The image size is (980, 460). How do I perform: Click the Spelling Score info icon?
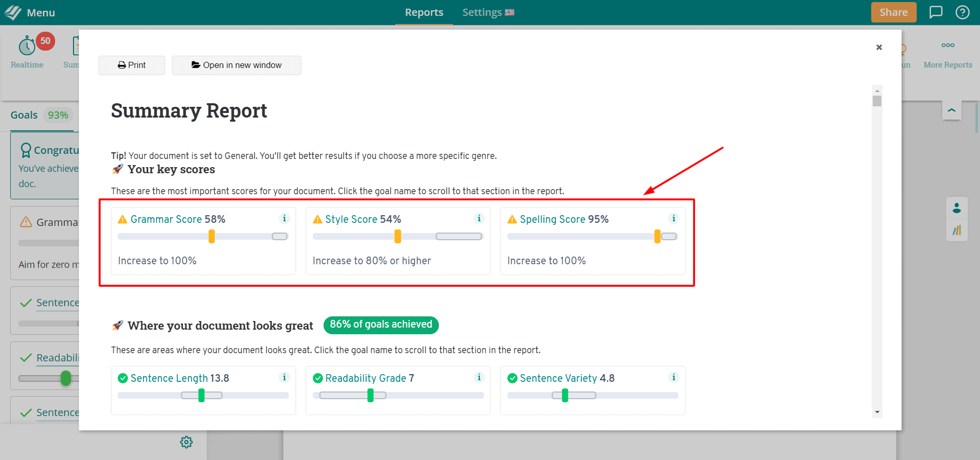(674, 219)
